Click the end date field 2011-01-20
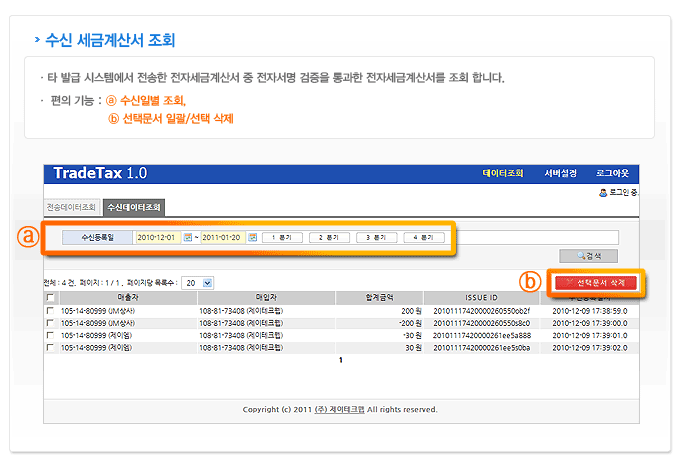680x466 pixels. point(223,237)
